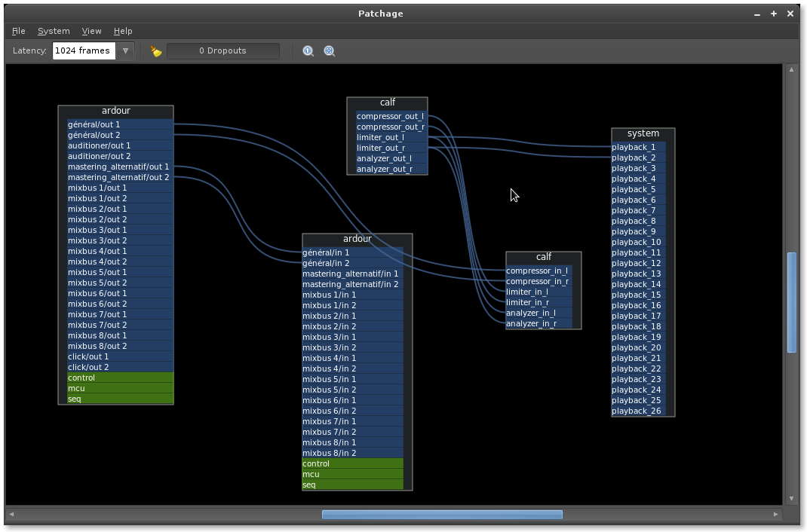The width and height of the screenshot is (807, 532).
Task: Click the system module title
Action: pyautogui.click(x=643, y=134)
